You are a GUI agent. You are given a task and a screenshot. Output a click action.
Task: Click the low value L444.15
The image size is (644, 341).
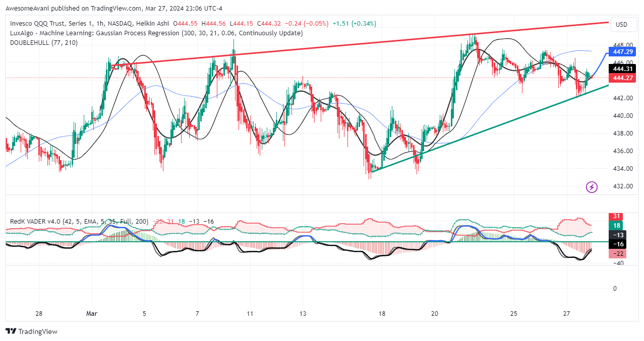(x=242, y=24)
